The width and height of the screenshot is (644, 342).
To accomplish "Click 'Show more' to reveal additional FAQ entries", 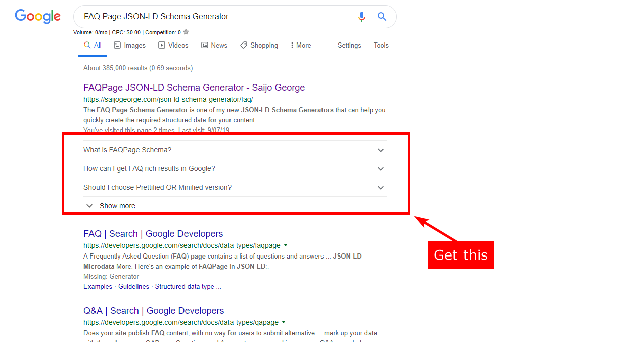I will 117,206.
